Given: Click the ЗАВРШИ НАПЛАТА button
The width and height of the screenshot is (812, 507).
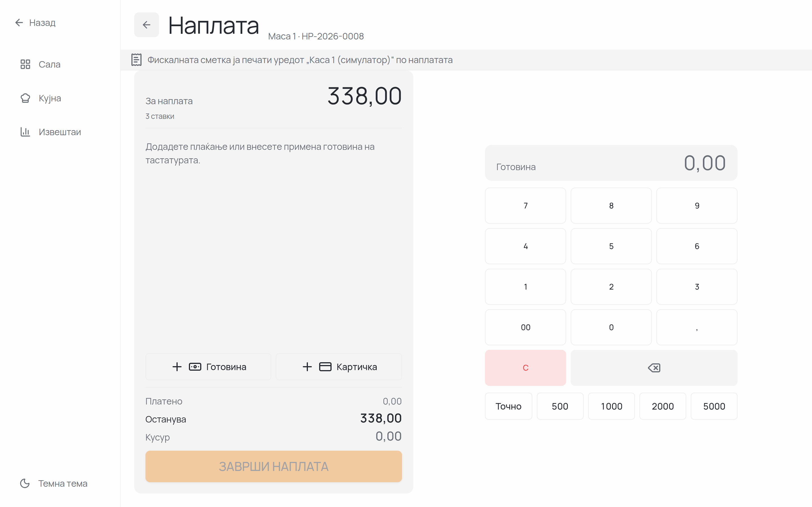Looking at the screenshot, I should point(273,466).
